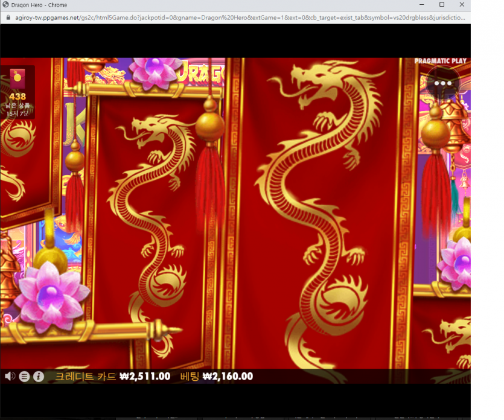Viewport: 504px width, 420px height.
Task: Open the game info 'i' icon
Action: click(39, 377)
